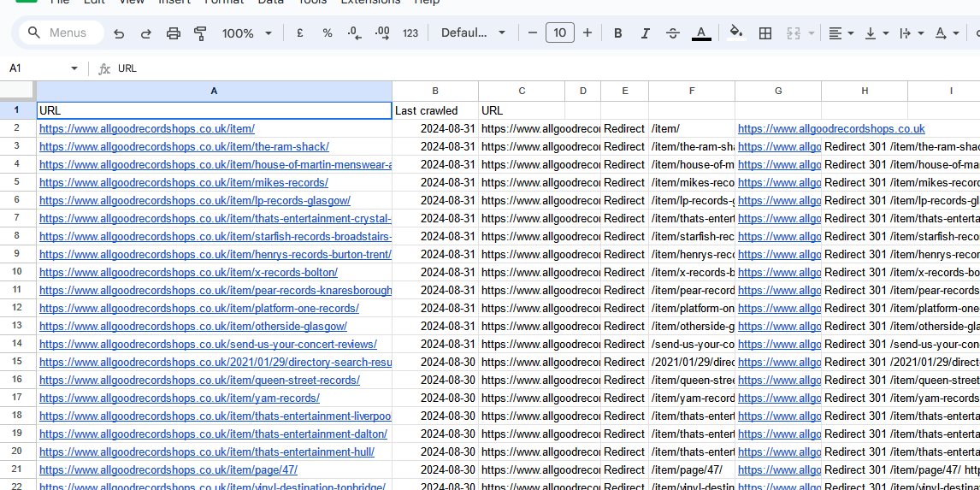
Task: Open the Name box dropdown arrow
Action: click(74, 68)
